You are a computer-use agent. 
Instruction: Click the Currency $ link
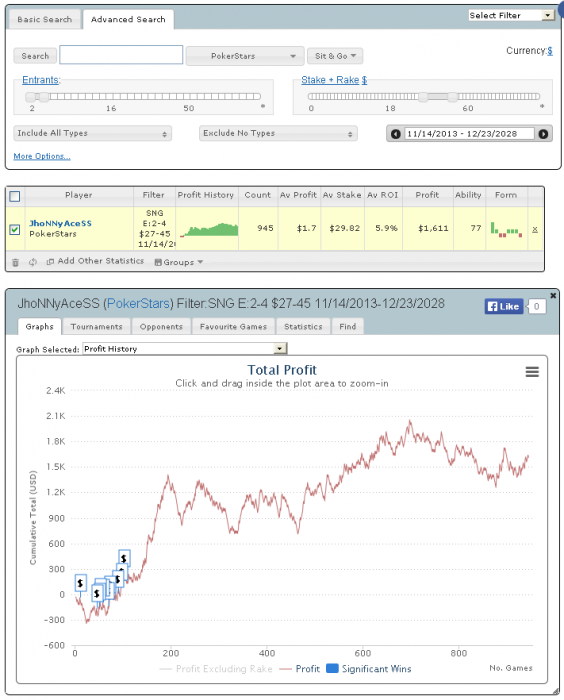pos(550,51)
